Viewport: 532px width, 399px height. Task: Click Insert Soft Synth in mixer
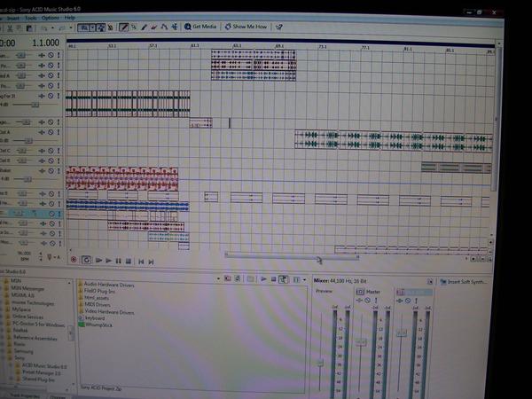click(x=464, y=282)
